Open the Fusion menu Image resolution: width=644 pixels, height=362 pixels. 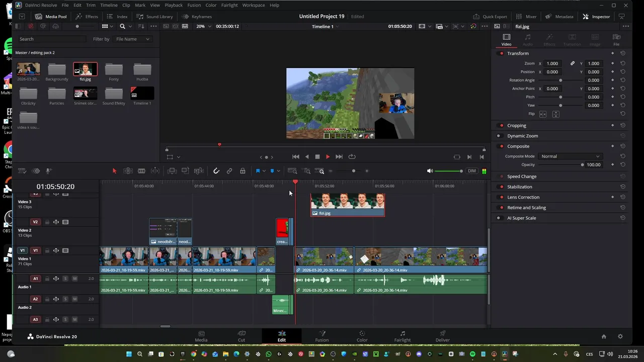click(194, 5)
